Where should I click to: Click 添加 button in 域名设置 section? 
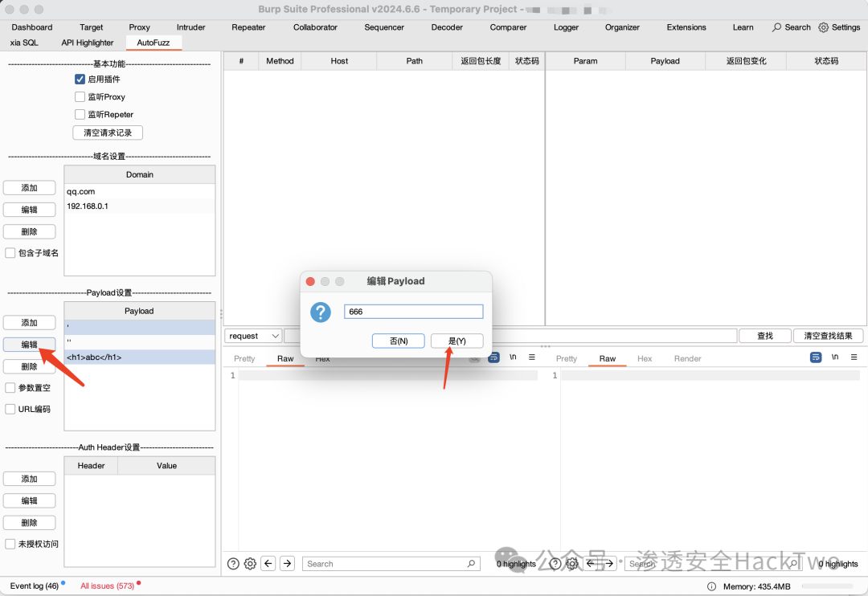click(x=30, y=188)
